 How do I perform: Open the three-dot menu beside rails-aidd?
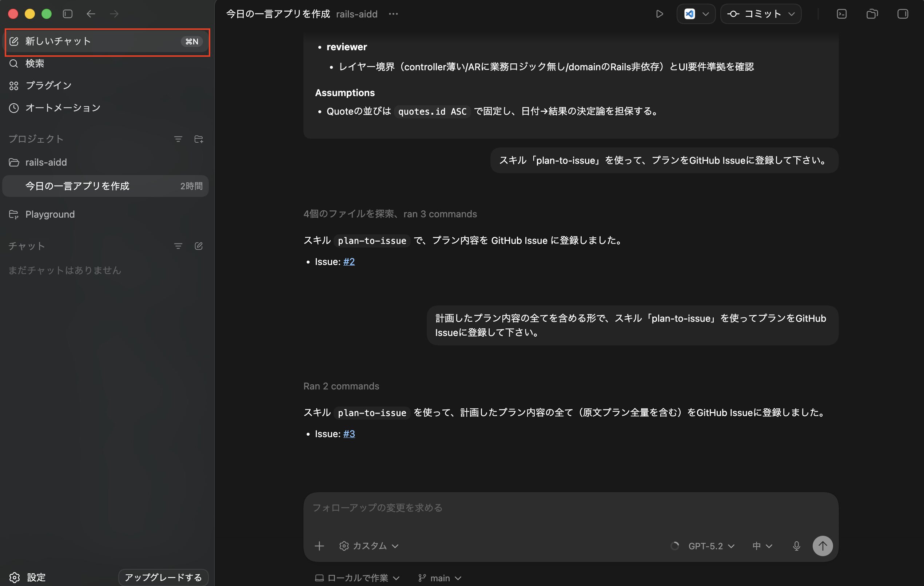[393, 14]
